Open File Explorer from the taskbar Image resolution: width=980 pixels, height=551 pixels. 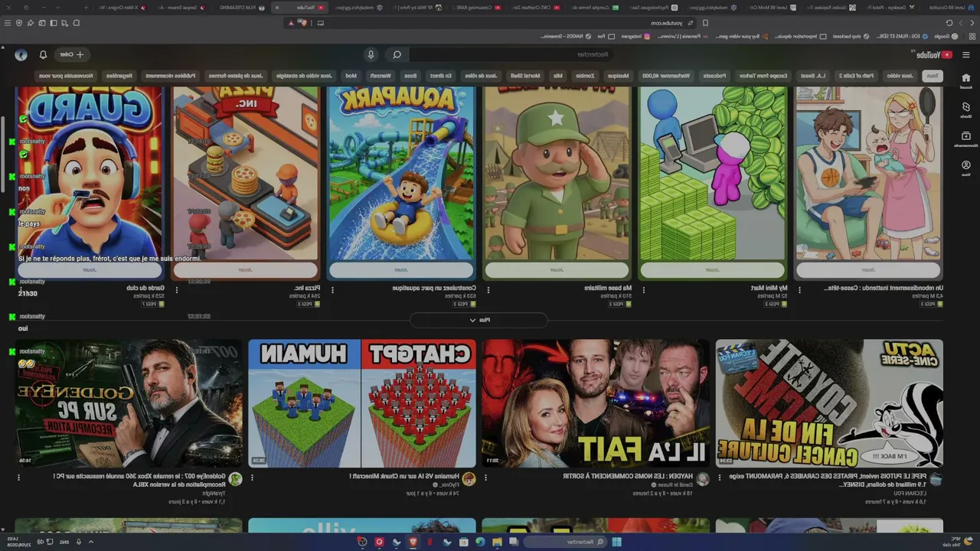pos(497,542)
